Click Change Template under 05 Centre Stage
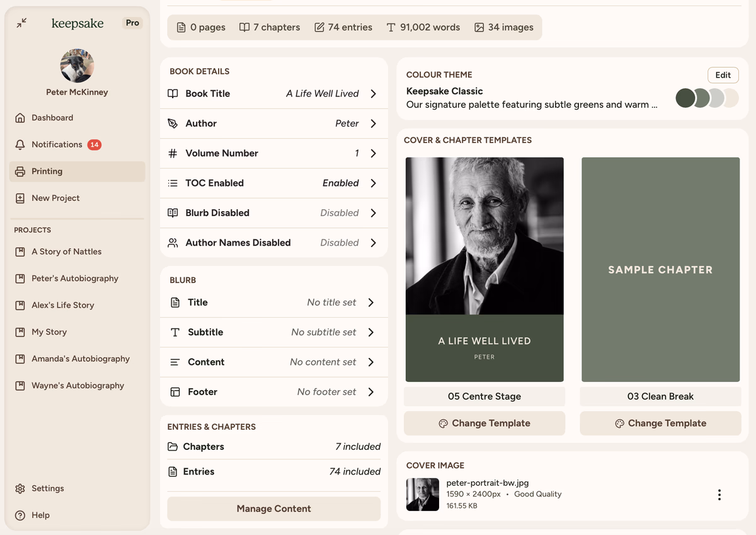756x535 pixels. (x=484, y=423)
